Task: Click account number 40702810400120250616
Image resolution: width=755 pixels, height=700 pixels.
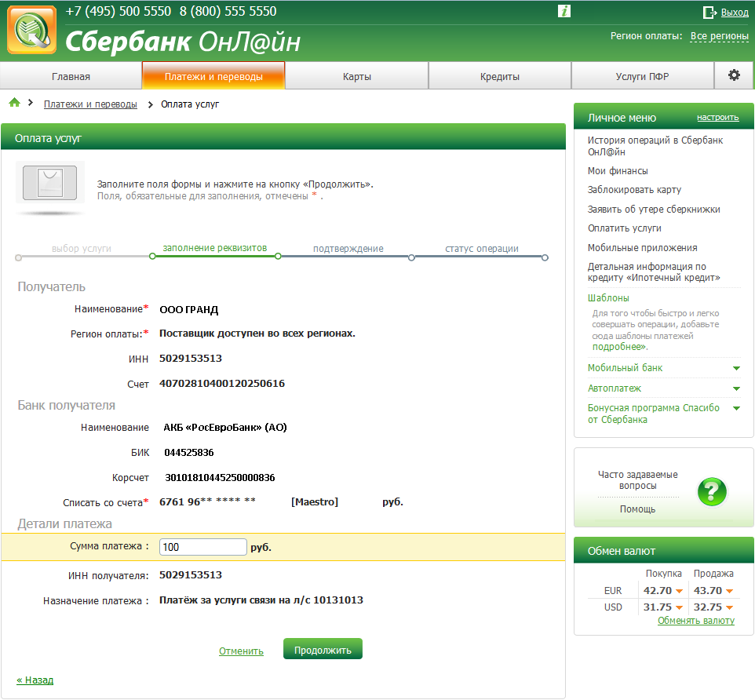Action: click(x=222, y=384)
